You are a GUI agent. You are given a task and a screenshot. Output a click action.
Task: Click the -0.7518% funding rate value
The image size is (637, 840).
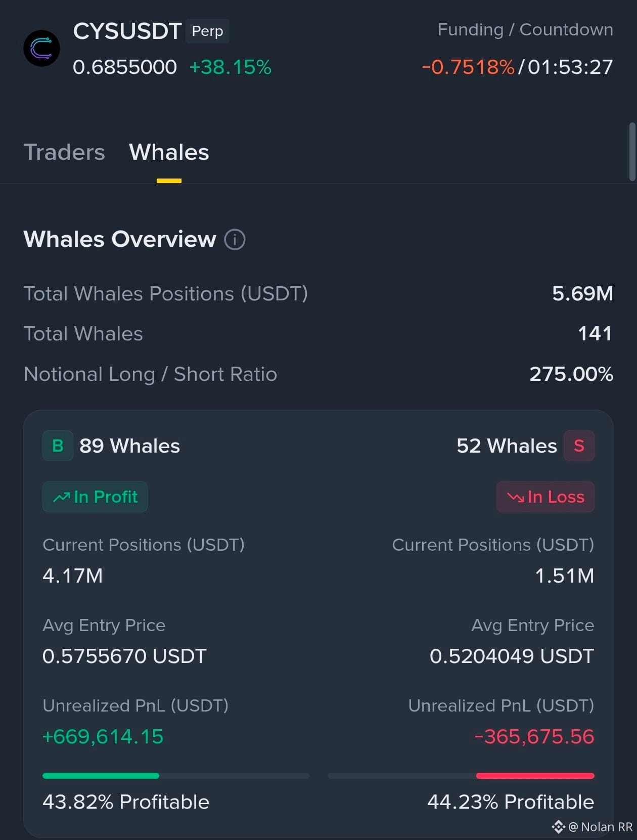pos(468,67)
